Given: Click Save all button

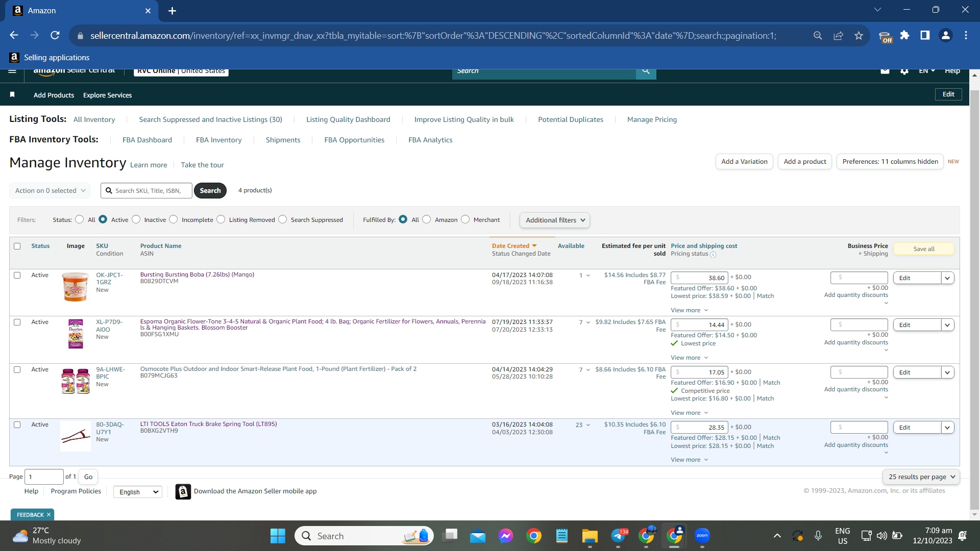Looking at the screenshot, I should point(924,249).
